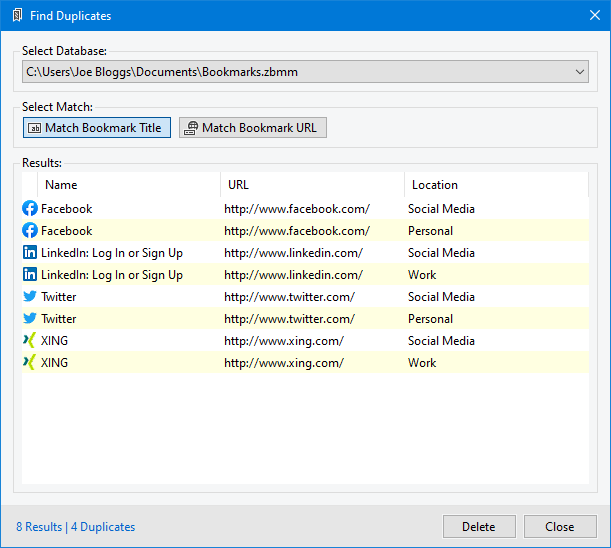611x548 pixels.
Task: Click the LinkedIn icon in Work row
Action: 30,275
